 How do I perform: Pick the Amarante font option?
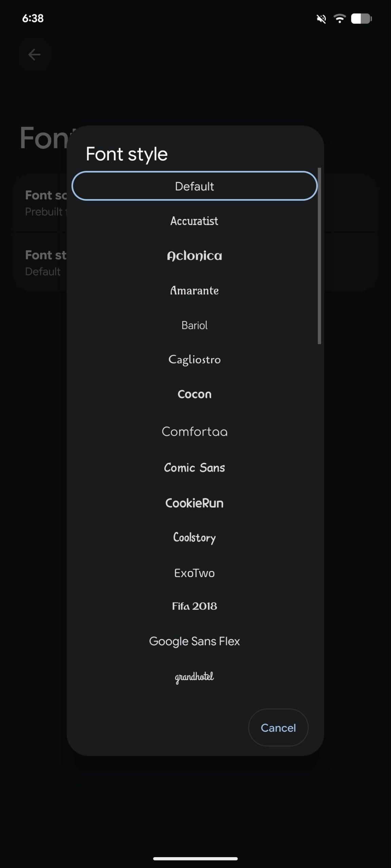[194, 291]
